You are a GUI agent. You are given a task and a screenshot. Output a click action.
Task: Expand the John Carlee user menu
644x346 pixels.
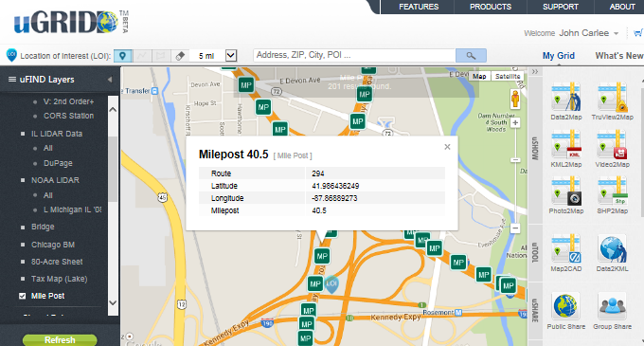click(x=616, y=33)
